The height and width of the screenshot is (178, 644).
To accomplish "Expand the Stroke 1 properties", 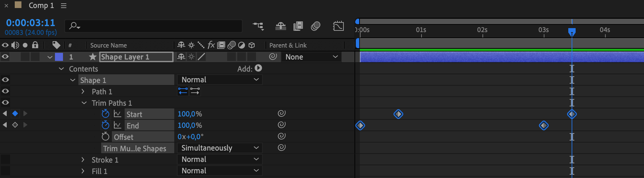I will (x=83, y=160).
